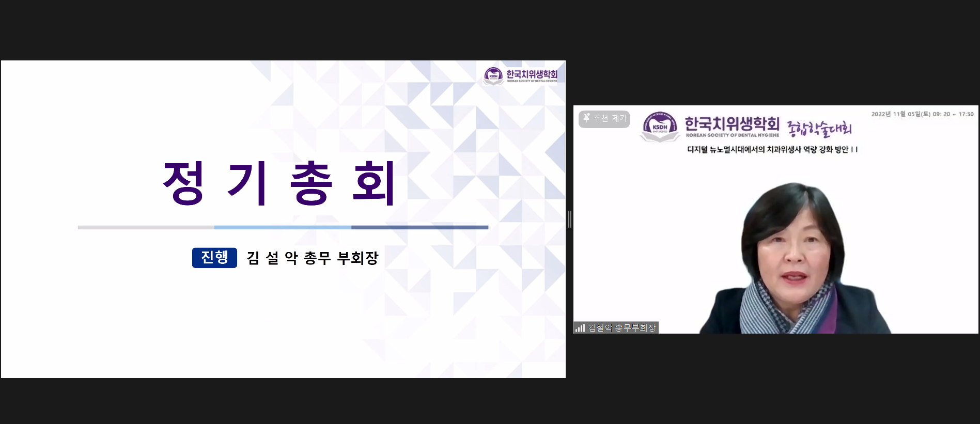Click the KOREAN SOCIETY OF DENTAL HYGIENE text in the video
The width and height of the screenshot is (980, 424).
pos(732,135)
